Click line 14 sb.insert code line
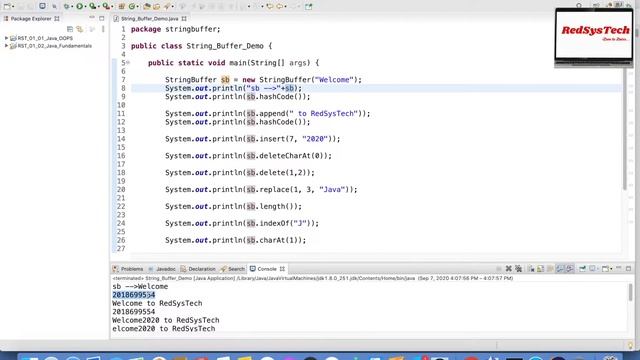This screenshot has height=360, width=640. [252, 139]
